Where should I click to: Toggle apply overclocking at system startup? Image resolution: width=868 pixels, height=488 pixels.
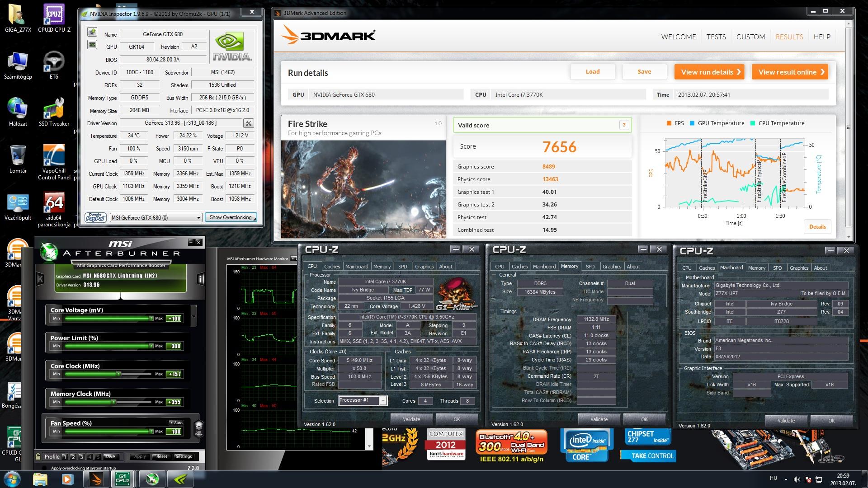pos(44,468)
